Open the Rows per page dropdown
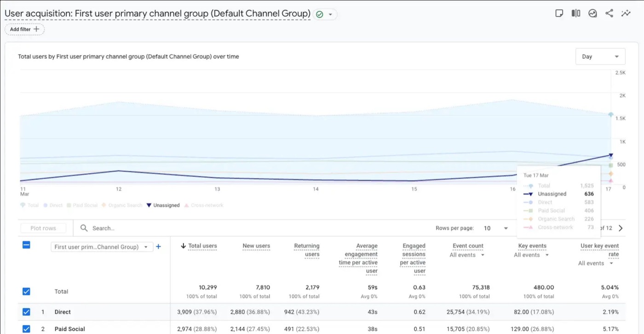Viewport: 644px width, 334px height. 496,228
